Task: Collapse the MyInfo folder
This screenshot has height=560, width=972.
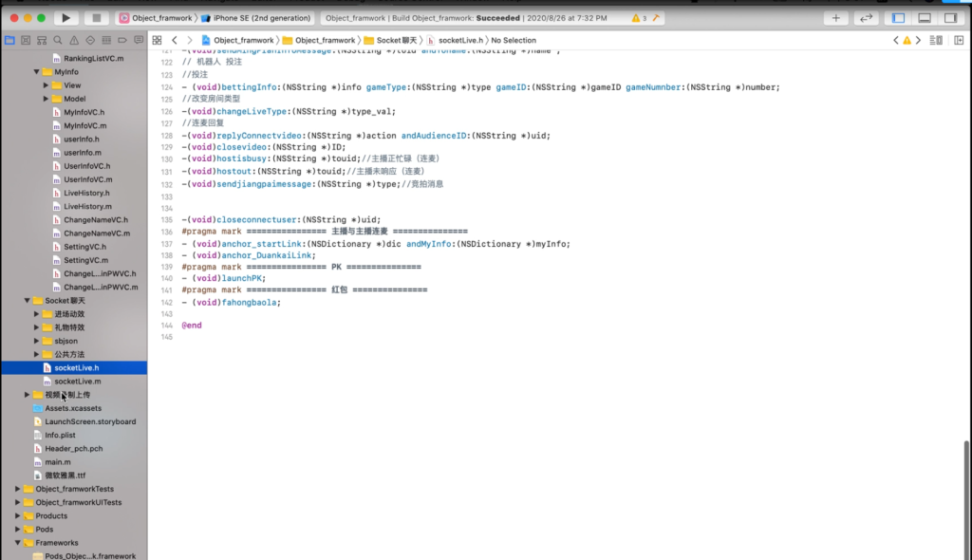Action: pos(37,72)
